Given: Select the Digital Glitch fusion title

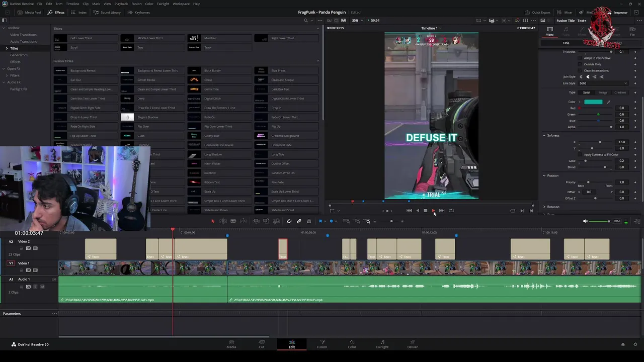Looking at the screenshot, I should pyautogui.click(x=219, y=99).
